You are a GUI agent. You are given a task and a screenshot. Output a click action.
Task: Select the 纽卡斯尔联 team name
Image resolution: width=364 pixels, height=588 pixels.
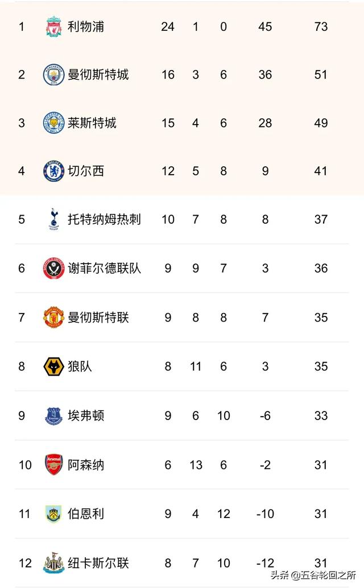point(98,564)
